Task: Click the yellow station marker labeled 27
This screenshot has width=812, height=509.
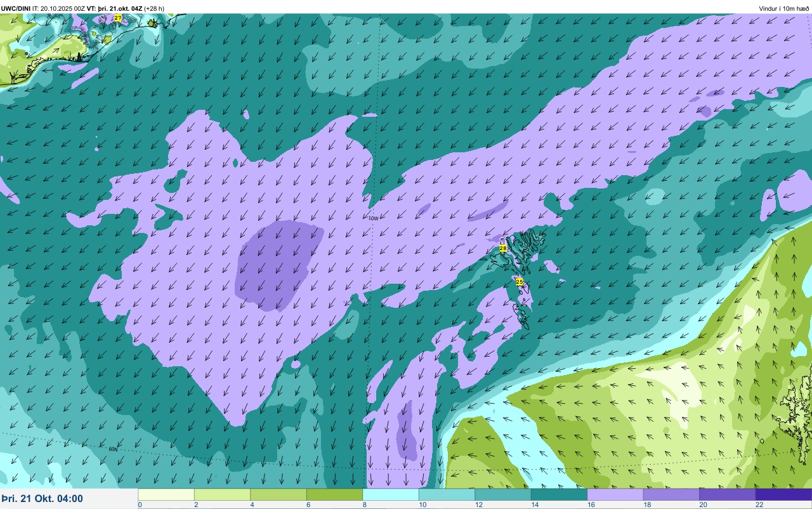Action: pyautogui.click(x=118, y=18)
